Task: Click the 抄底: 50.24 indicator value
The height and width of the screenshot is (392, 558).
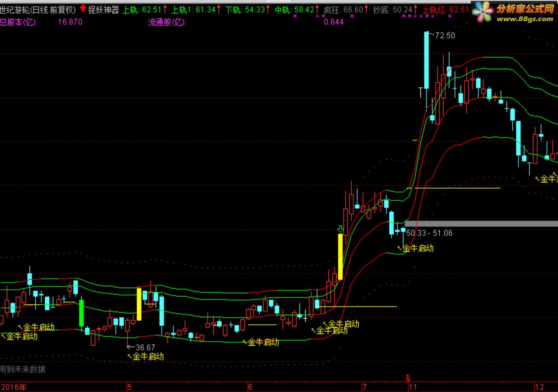Action: tap(392, 9)
